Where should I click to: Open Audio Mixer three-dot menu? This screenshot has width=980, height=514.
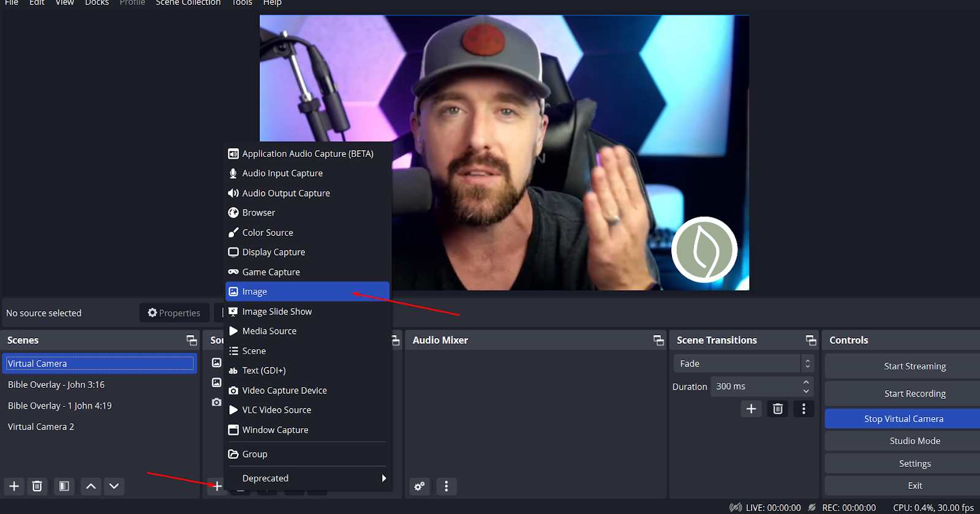[447, 486]
